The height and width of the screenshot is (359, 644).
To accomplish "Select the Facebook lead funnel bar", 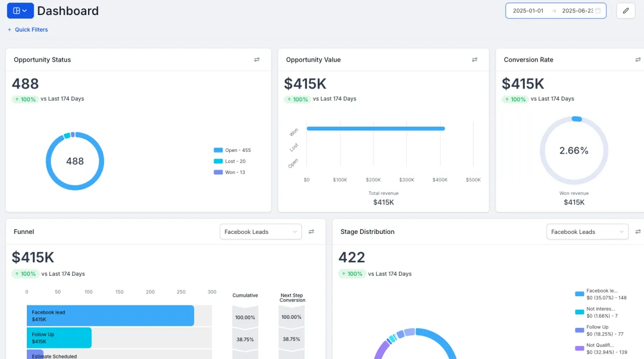I will tap(110, 316).
